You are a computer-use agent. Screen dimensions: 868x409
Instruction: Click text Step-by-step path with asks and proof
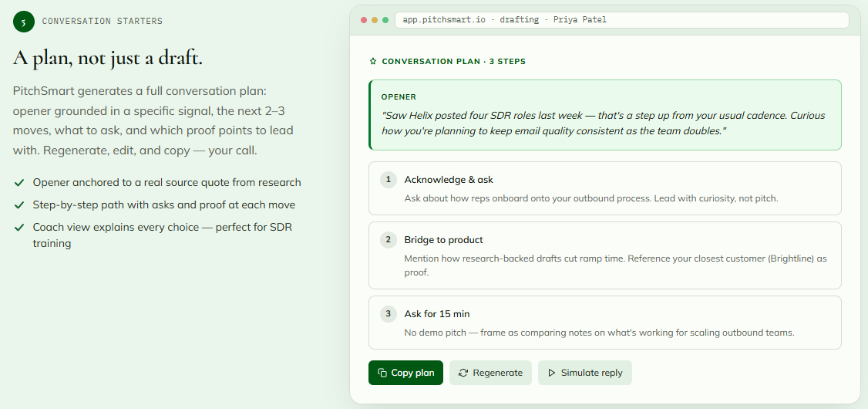(x=164, y=205)
